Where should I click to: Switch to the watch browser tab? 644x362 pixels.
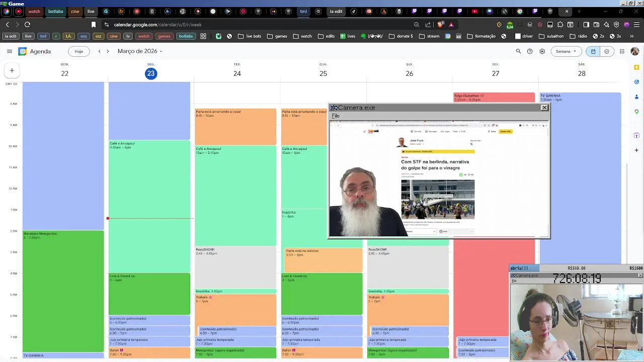(x=34, y=11)
